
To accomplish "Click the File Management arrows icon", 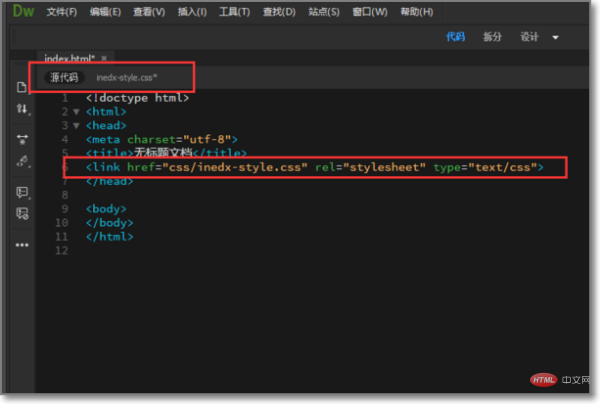I will pos(22,109).
